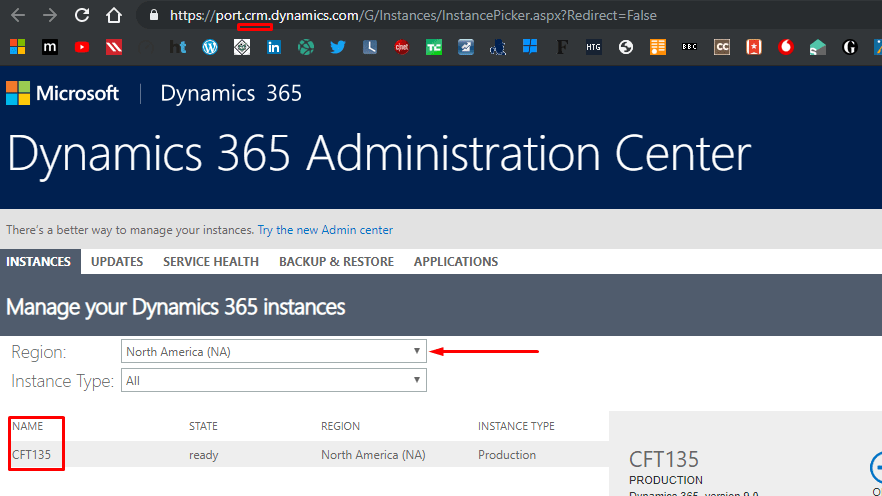Sort by the REGION column header

pos(340,426)
